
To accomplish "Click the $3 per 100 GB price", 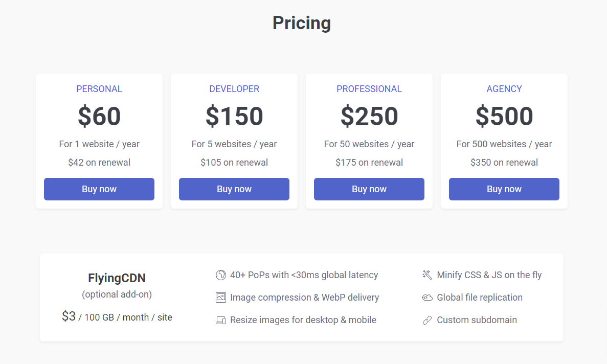I will (117, 317).
